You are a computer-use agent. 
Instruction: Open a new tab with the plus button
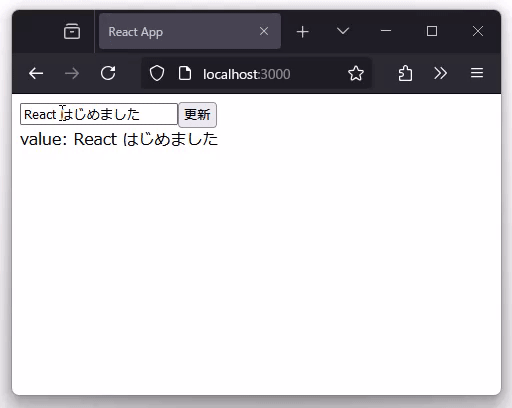303,32
